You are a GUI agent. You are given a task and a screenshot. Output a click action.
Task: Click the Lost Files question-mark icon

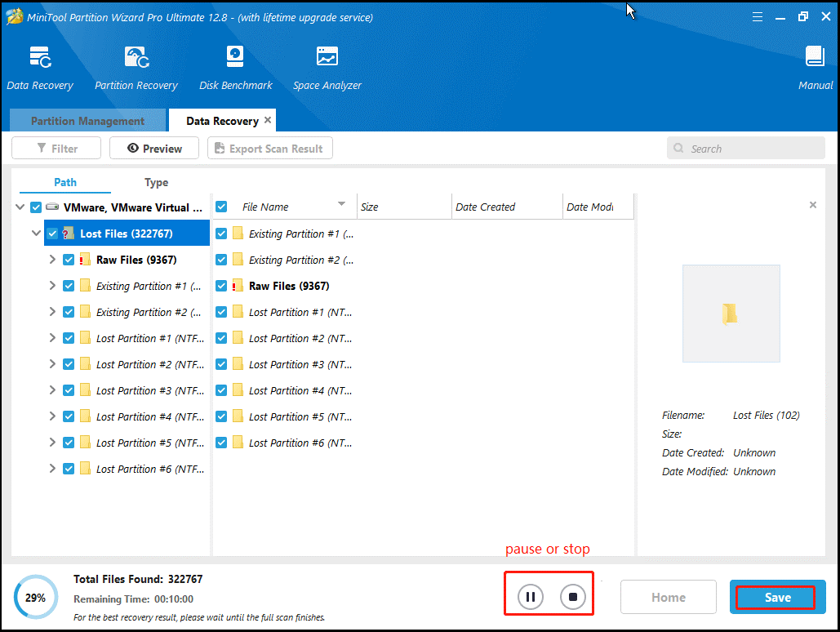click(x=69, y=234)
